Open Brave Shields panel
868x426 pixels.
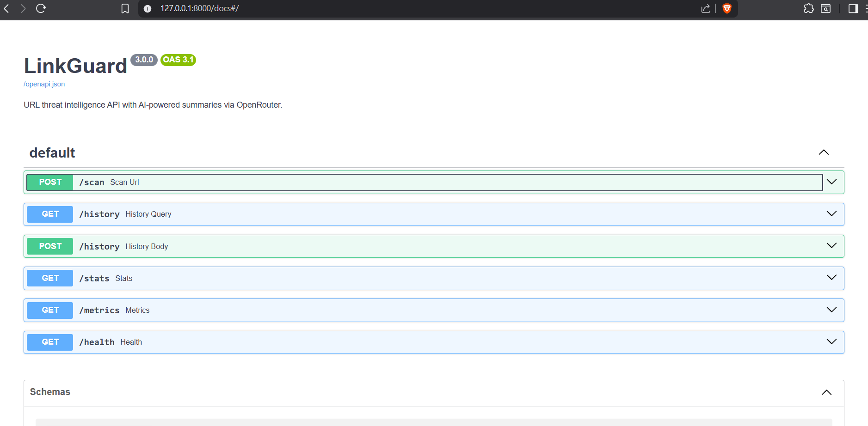pos(727,8)
